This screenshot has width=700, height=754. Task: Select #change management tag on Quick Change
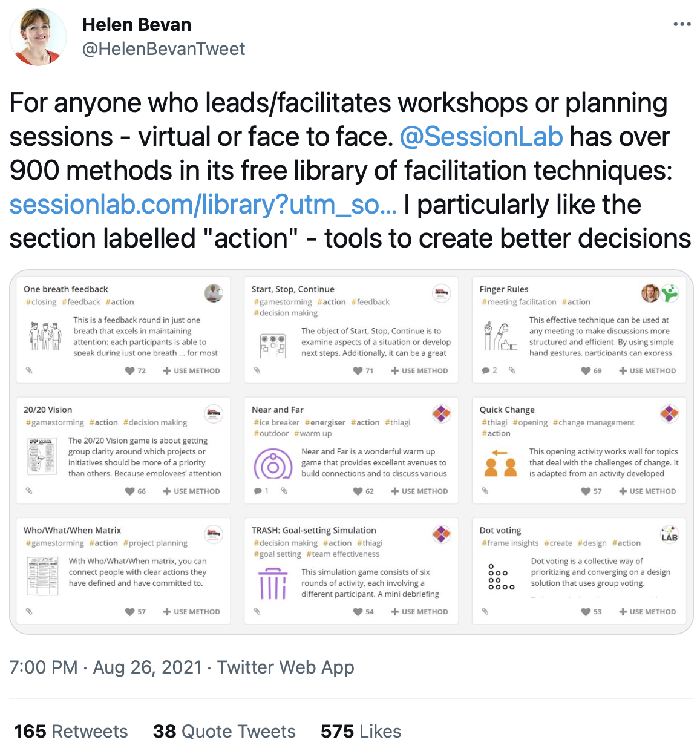tap(594, 422)
